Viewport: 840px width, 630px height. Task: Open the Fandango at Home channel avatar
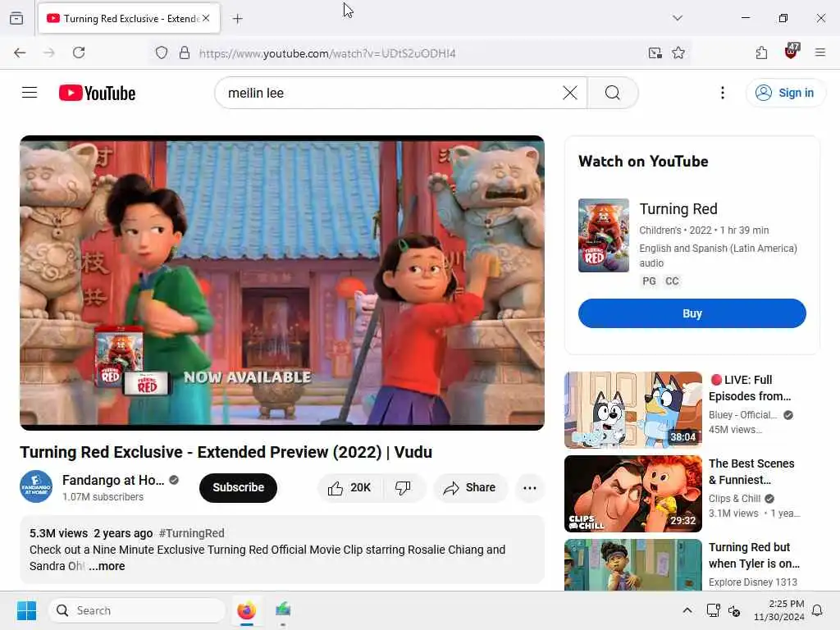[x=36, y=486]
